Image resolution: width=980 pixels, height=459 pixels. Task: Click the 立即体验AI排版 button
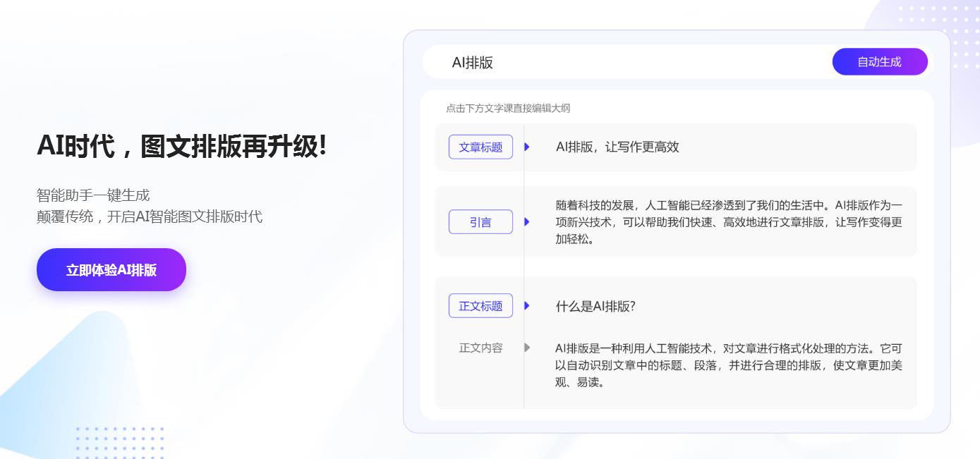[x=111, y=270]
